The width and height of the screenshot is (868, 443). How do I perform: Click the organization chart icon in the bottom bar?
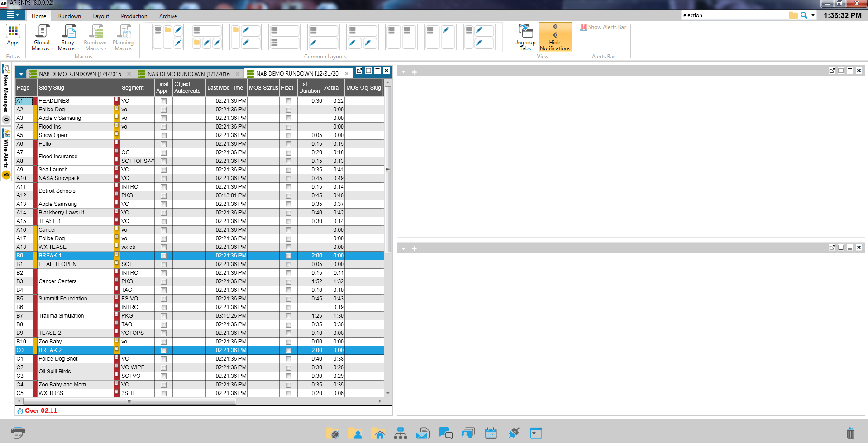tap(401, 433)
